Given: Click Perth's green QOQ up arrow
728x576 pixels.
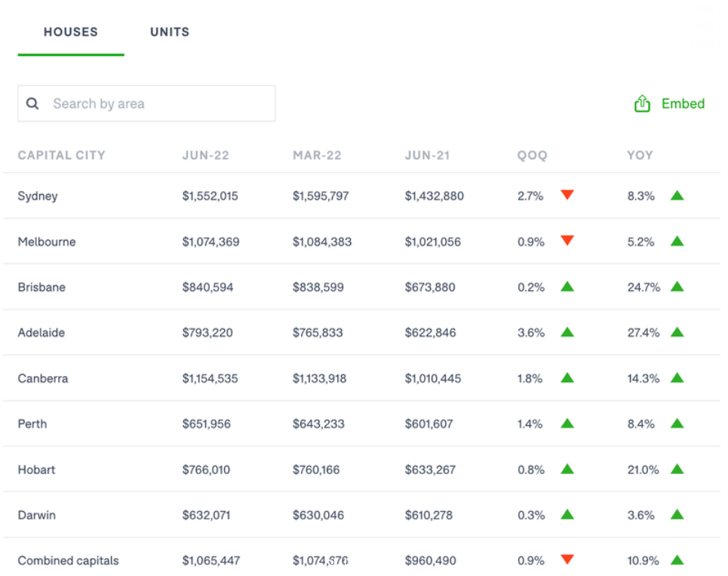Looking at the screenshot, I should click(567, 424).
